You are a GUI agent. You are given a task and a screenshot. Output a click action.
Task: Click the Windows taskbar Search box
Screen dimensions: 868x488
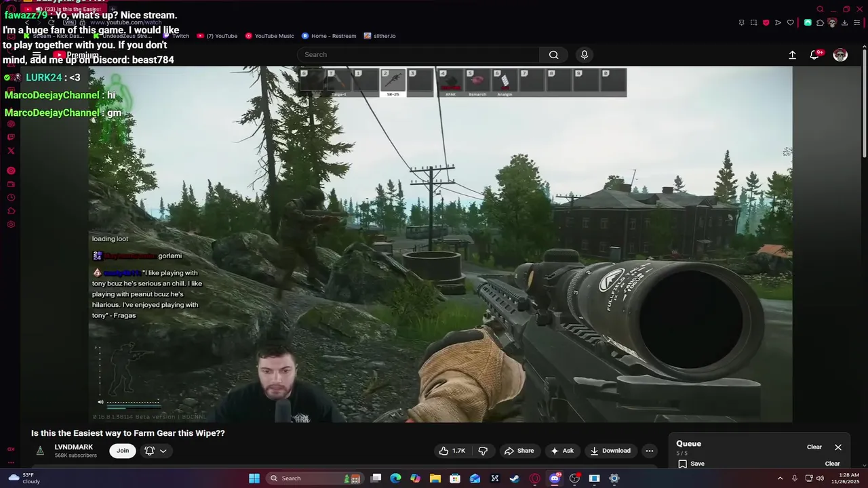(315, 479)
